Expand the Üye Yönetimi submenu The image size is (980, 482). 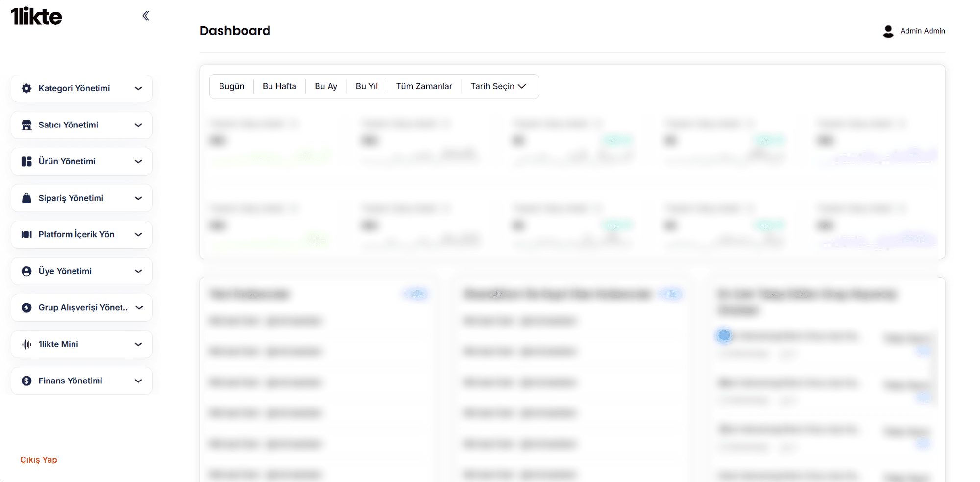138,271
